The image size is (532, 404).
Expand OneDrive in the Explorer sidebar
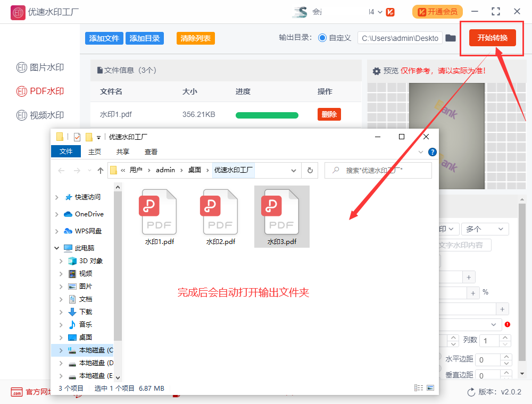click(x=56, y=214)
